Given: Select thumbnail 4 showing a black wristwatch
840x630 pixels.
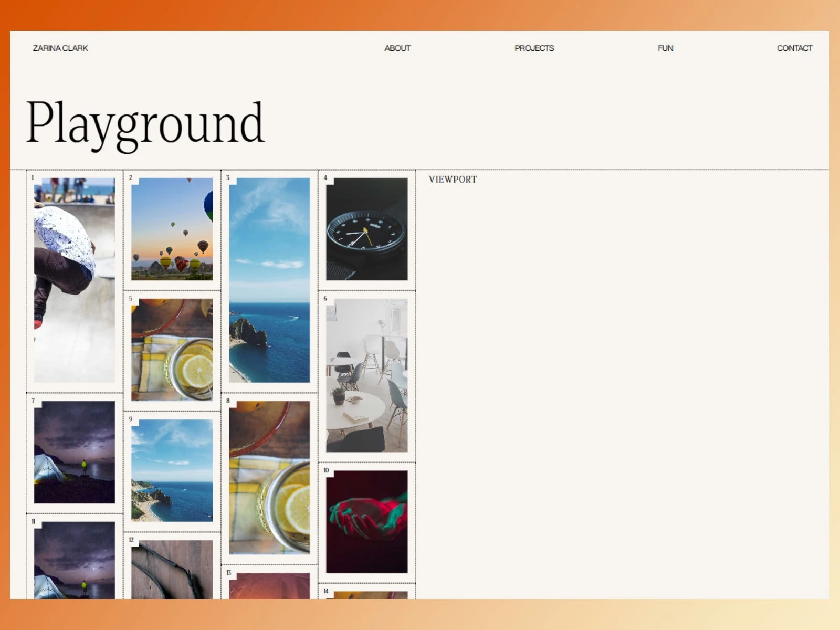Looking at the screenshot, I should point(367,229).
